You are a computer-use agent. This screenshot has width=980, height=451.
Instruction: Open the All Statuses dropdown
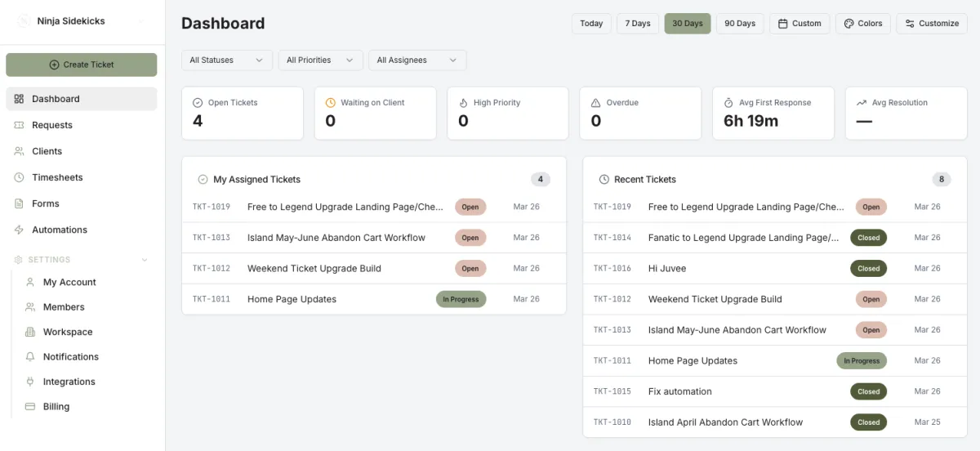pyautogui.click(x=227, y=60)
